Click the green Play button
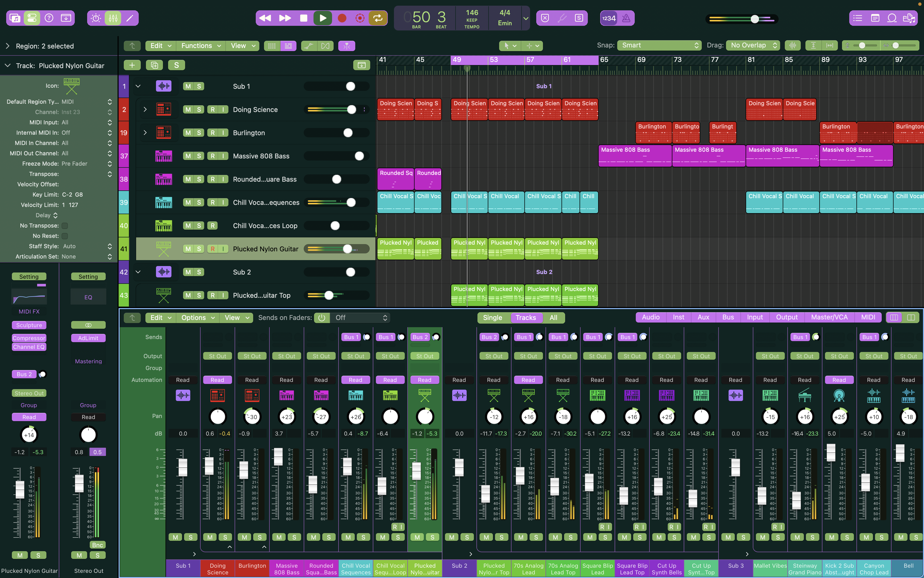924x578 pixels. (323, 18)
